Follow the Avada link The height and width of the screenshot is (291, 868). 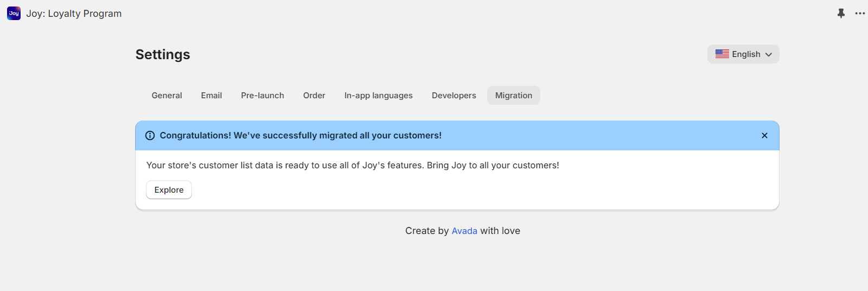coord(464,231)
